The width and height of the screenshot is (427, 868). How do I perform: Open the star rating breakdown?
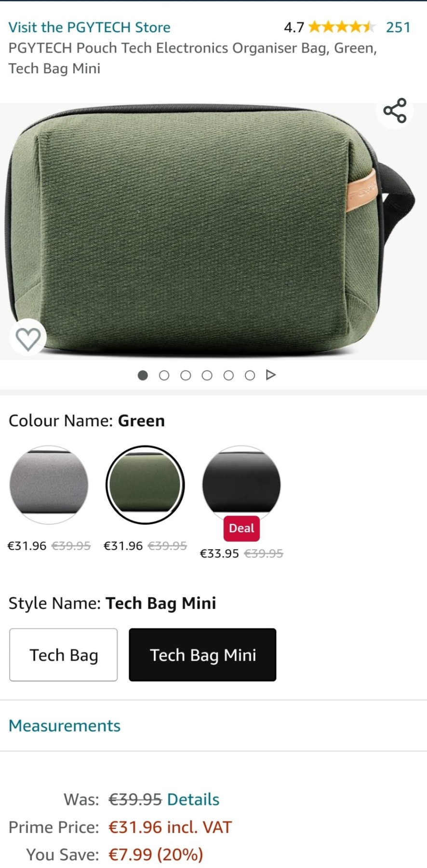[x=342, y=27]
